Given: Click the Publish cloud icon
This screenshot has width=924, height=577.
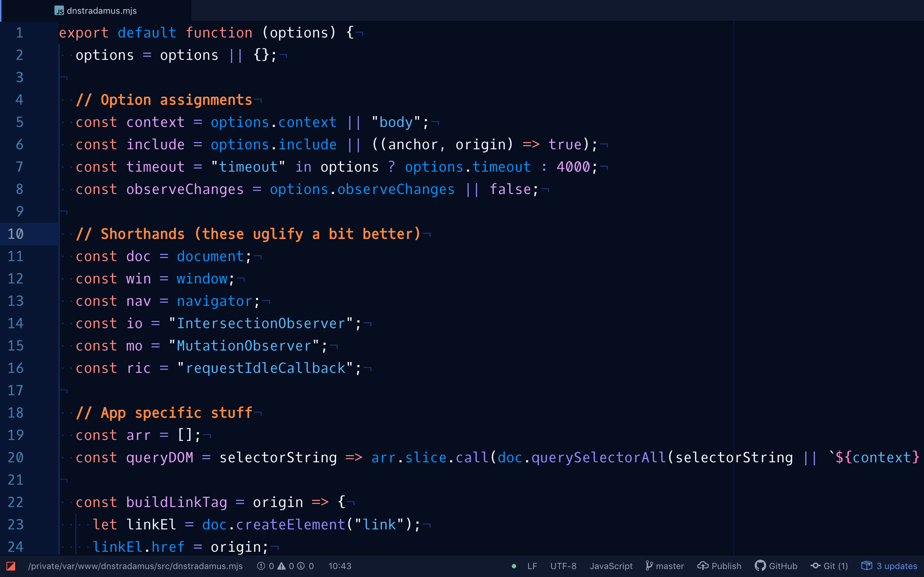Looking at the screenshot, I should tap(702, 566).
